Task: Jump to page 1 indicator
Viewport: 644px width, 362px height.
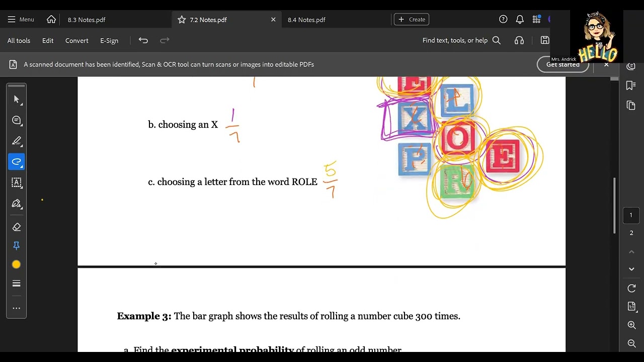Action: 631,215
